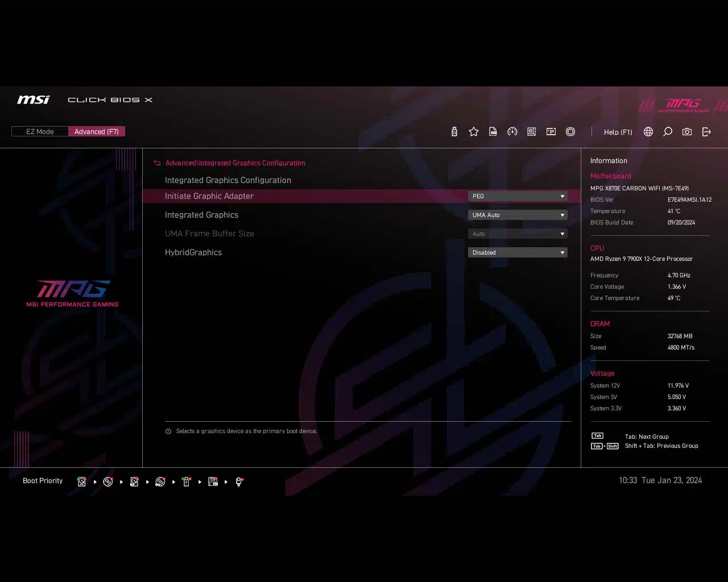
Task: Select the floppy disk boot device icon
Action: [213, 481]
